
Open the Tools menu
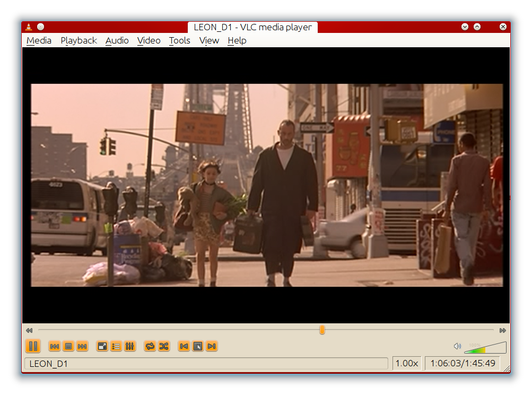click(179, 41)
